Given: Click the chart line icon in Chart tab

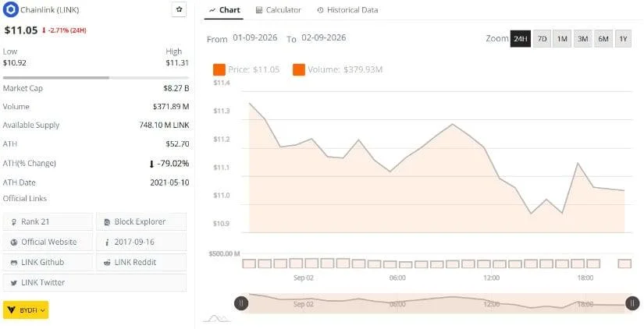Looking at the screenshot, I should (212, 10).
